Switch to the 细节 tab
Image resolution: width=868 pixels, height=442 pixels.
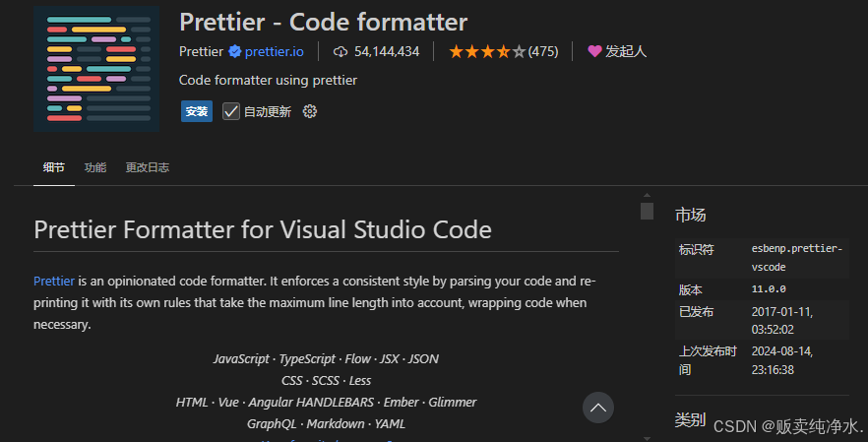point(54,167)
